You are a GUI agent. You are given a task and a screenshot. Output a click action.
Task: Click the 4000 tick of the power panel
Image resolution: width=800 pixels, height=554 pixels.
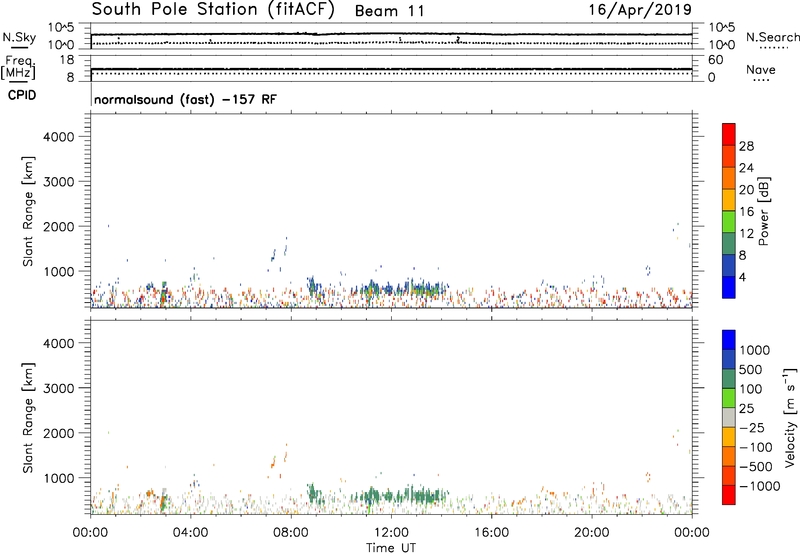(x=59, y=137)
